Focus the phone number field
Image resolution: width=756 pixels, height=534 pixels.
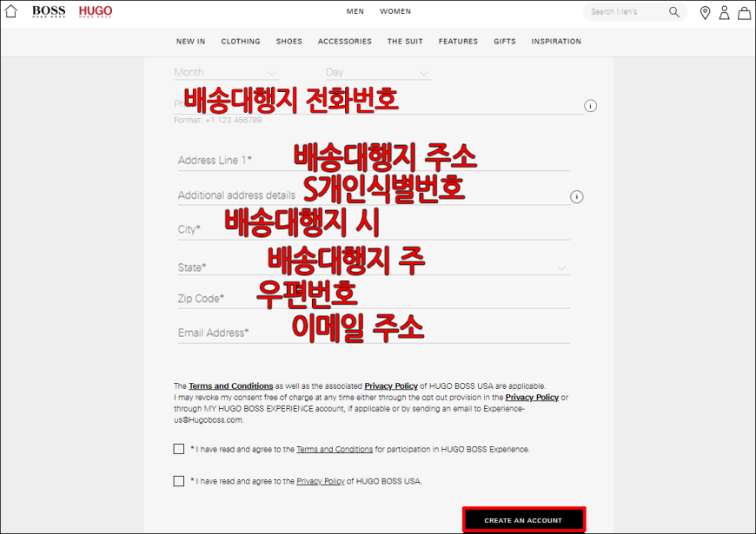(379, 104)
